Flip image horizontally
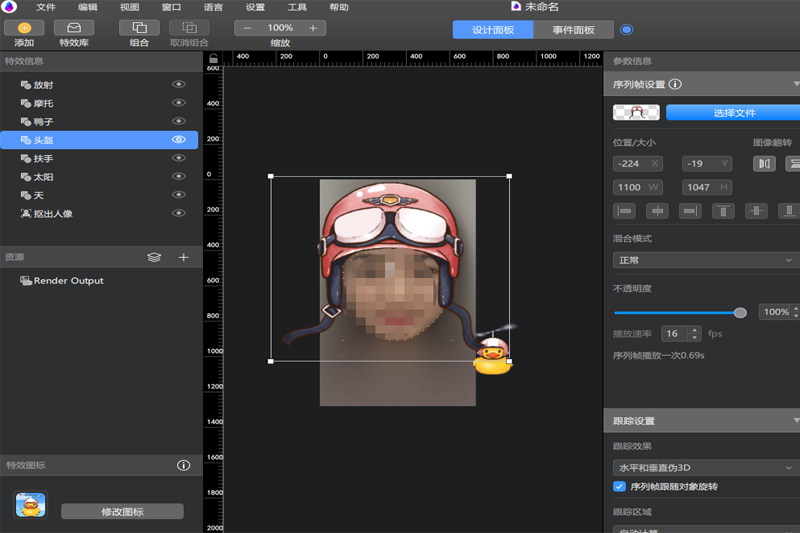This screenshot has width=800, height=533. 764,164
